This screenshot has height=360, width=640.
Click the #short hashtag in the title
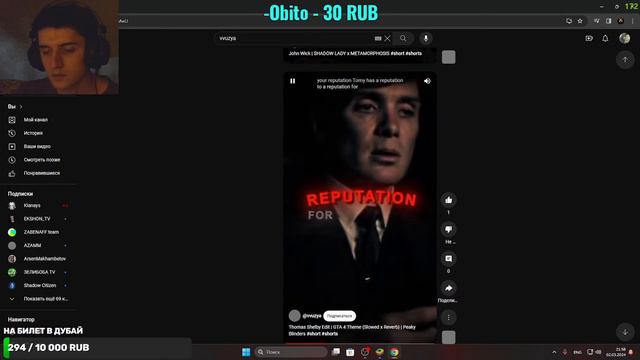(x=313, y=334)
